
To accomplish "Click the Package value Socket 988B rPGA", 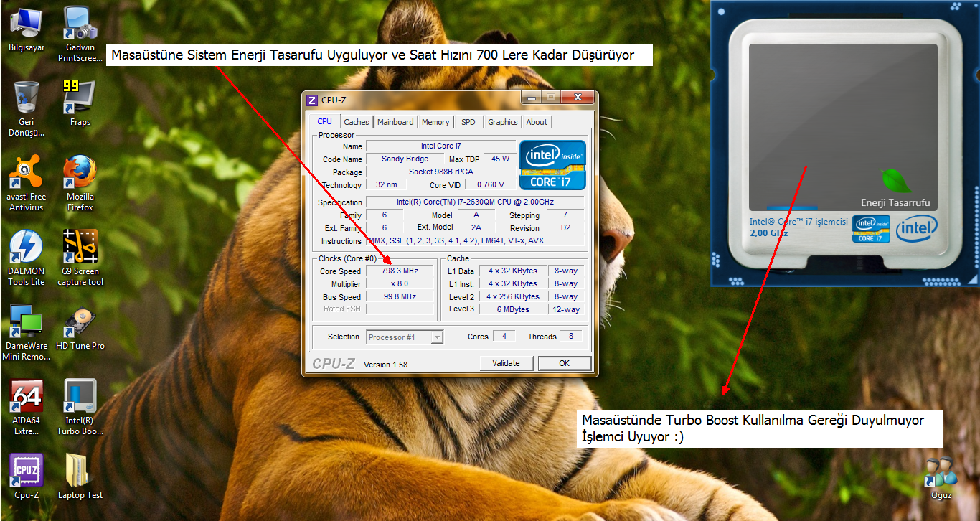I will coord(440,172).
